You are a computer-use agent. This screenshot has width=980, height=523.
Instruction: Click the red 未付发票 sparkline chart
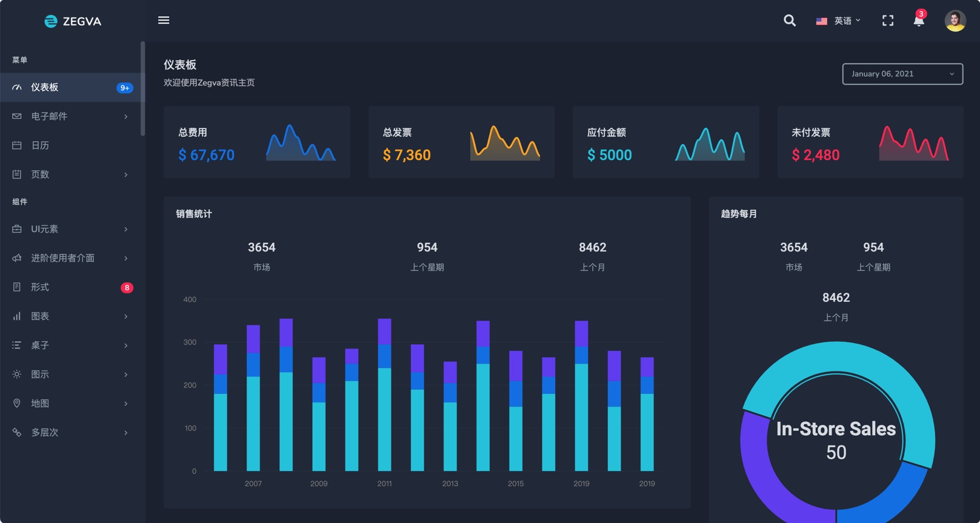[914, 143]
